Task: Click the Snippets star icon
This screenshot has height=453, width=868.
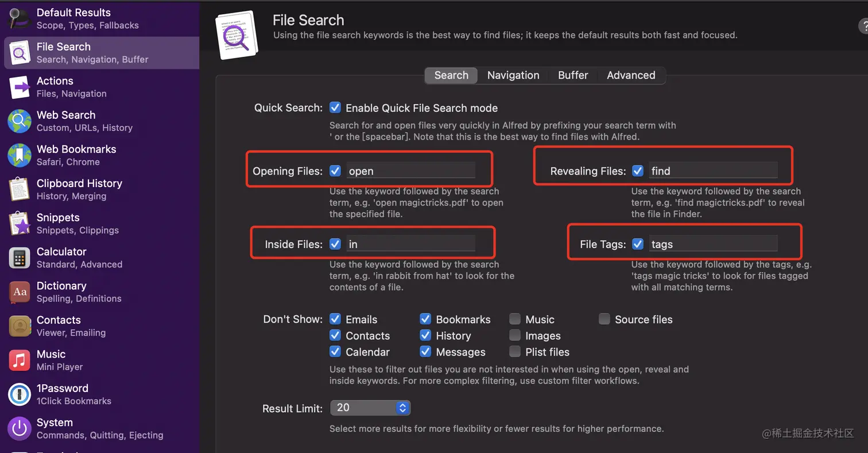Action: 20,224
